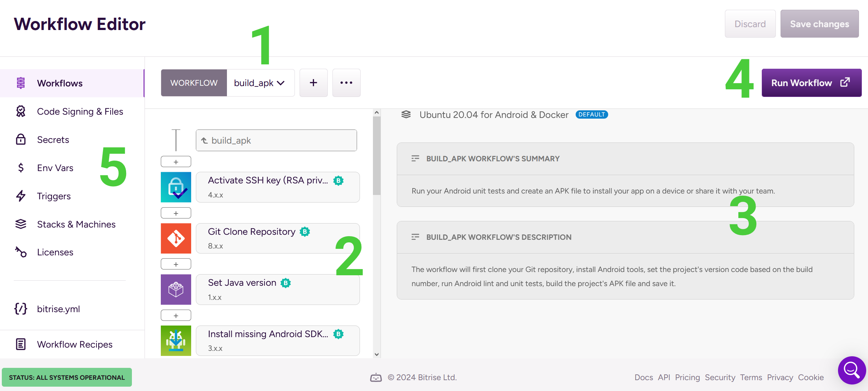The height and width of the screenshot is (391, 868).
Task: Click the Env Vars dollar icon
Action: tap(21, 168)
